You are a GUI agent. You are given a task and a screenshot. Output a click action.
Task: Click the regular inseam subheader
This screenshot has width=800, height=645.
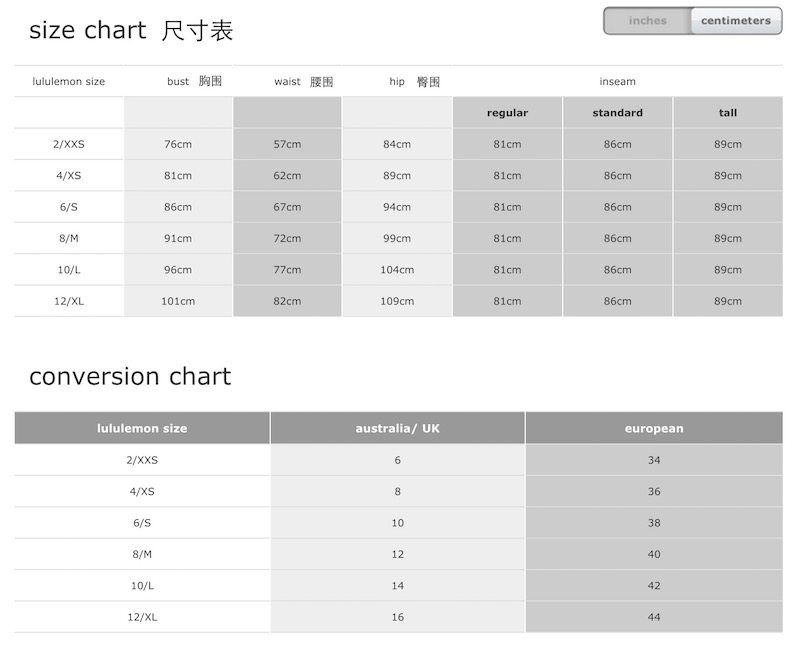pos(507,113)
